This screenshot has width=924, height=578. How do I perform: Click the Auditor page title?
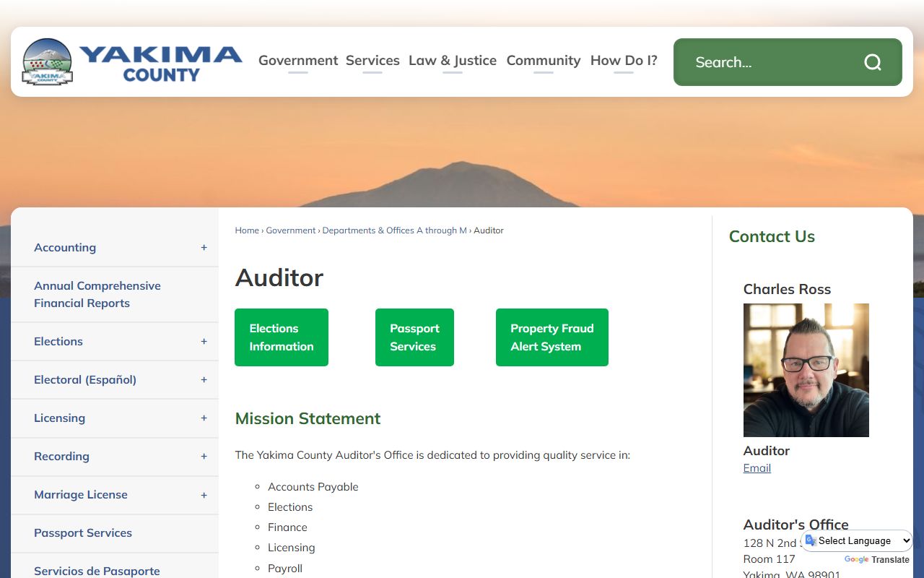click(279, 277)
